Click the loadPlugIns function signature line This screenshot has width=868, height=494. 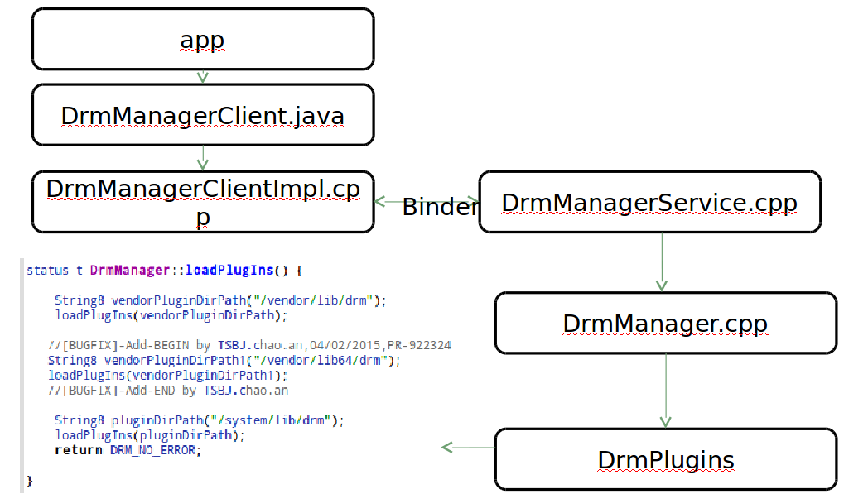click(162, 271)
